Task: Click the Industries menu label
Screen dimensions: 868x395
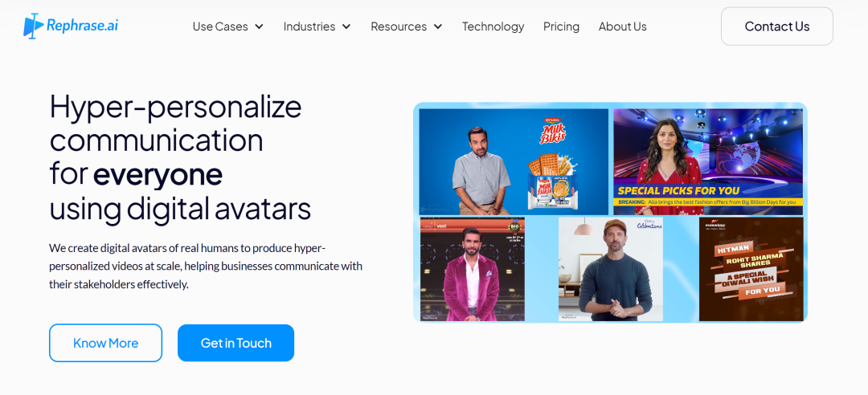Action: pyautogui.click(x=309, y=26)
